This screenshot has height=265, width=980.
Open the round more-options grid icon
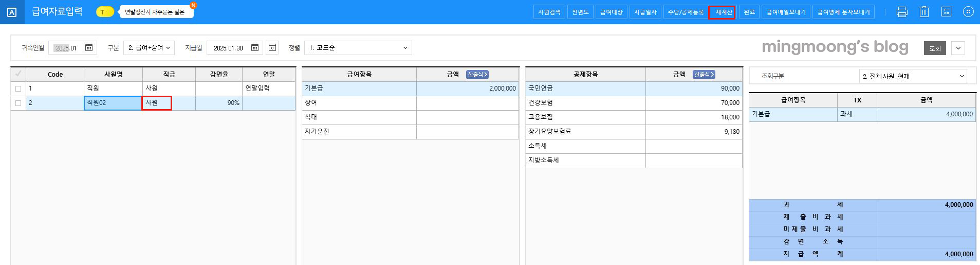pos(968,12)
